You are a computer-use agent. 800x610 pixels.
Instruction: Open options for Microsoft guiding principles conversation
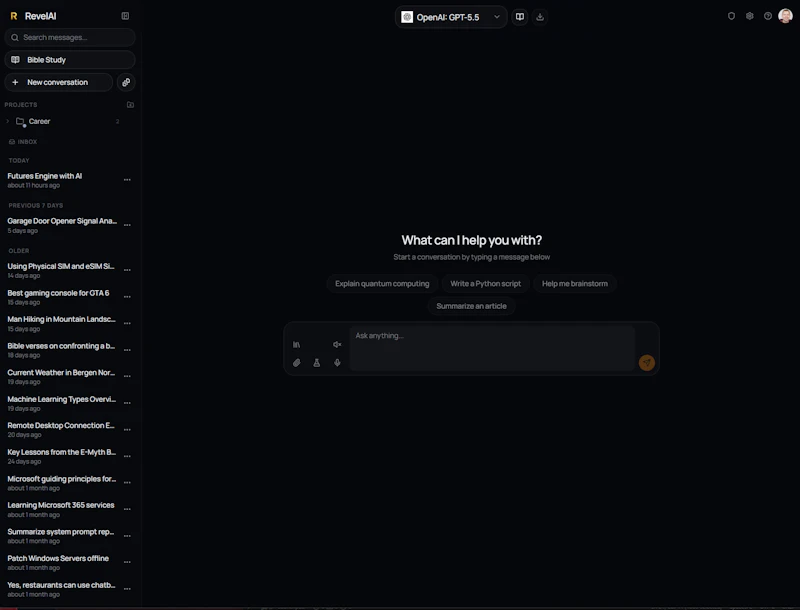[127, 482]
